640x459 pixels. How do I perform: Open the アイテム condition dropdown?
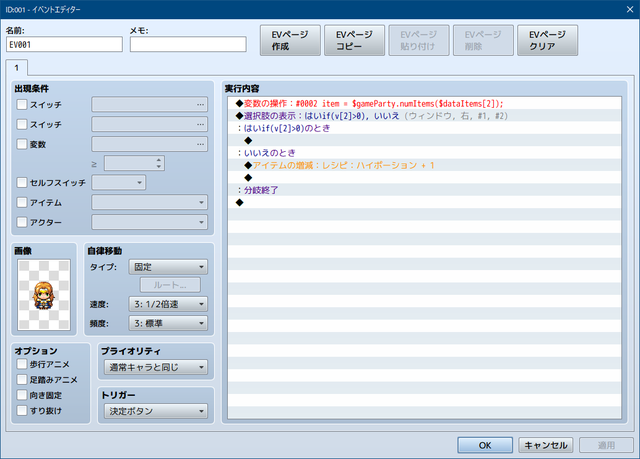coord(149,202)
